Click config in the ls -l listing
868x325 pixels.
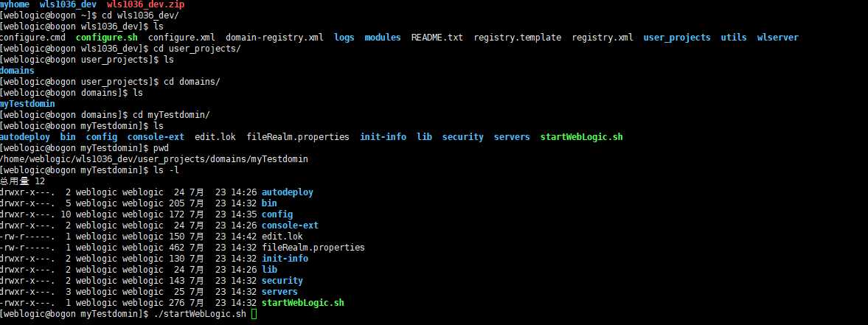pos(277,214)
